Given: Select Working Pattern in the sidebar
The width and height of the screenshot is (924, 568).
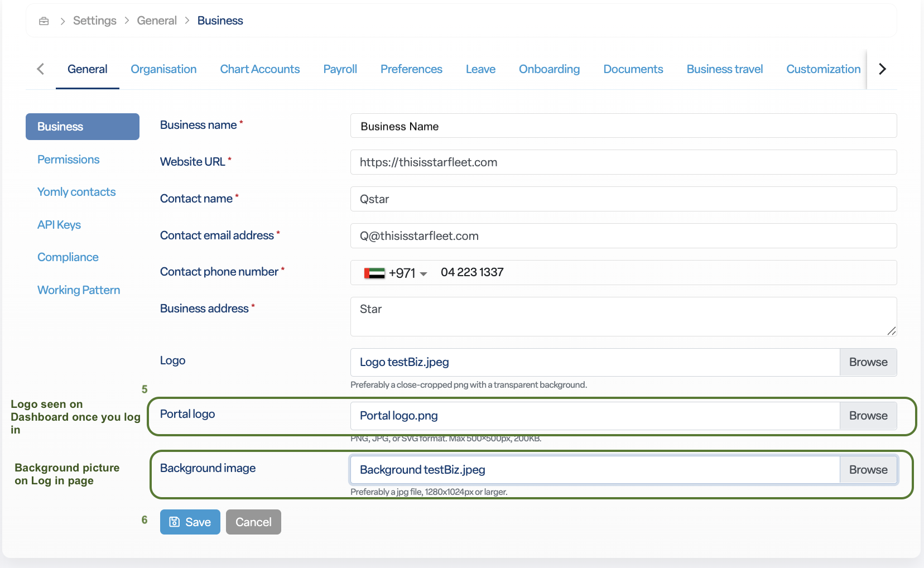Looking at the screenshot, I should 79,290.
